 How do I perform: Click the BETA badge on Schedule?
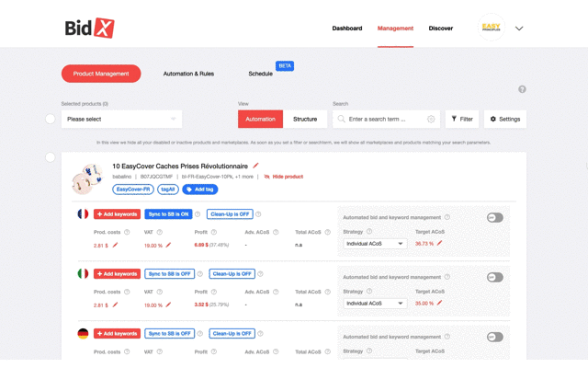[x=285, y=65]
